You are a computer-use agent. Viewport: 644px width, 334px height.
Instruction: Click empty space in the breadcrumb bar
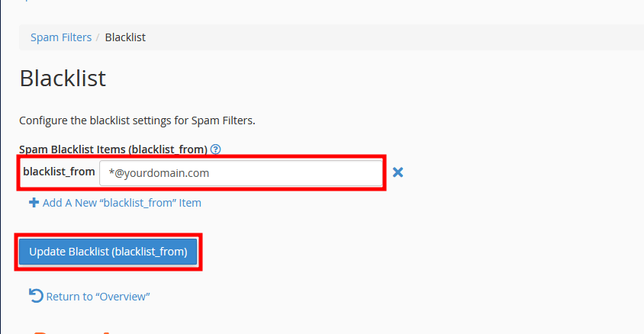[x=382, y=37]
